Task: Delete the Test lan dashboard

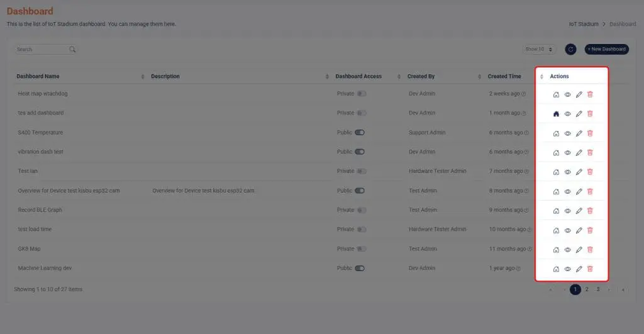Action: tap(590, 172)
